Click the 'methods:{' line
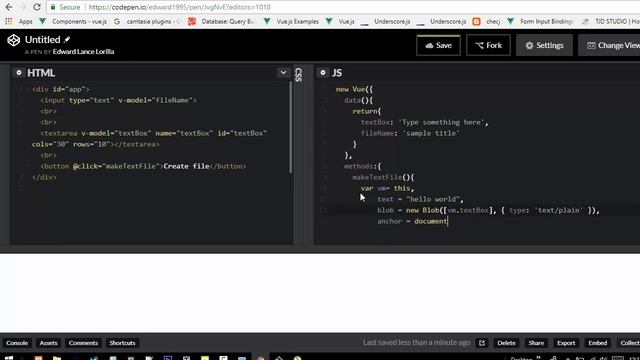Screen dimensions: 640x360 coord(362,166)
